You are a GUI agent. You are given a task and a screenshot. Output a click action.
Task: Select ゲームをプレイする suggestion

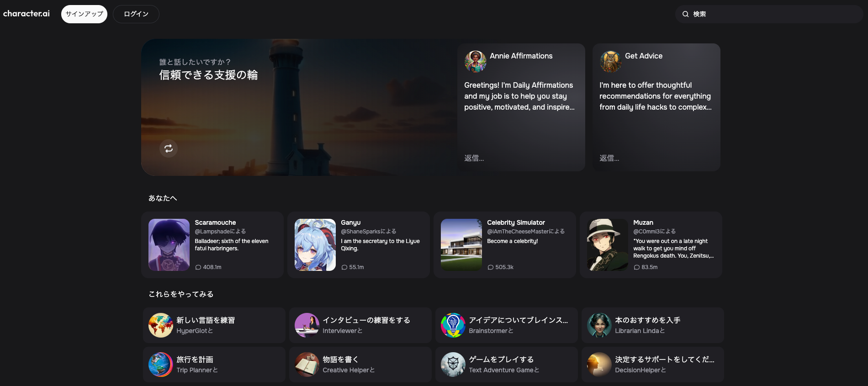tap(507, 365)
